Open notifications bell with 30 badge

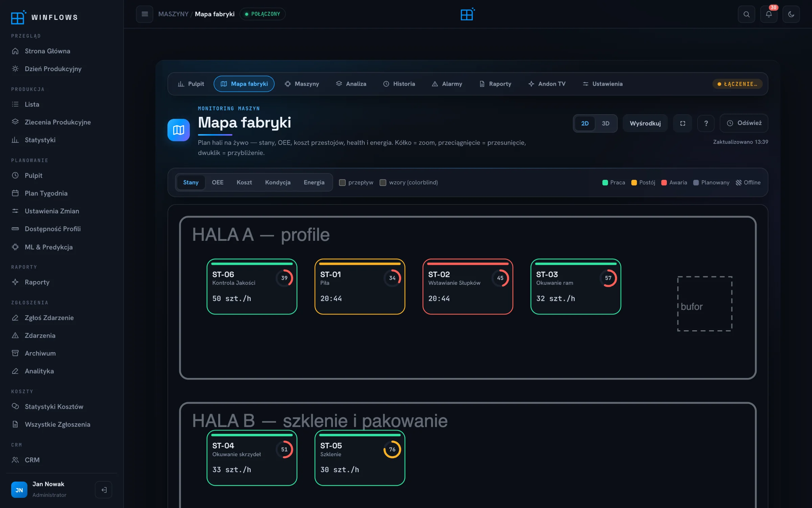pyautogui.click(x=769, y=14)
